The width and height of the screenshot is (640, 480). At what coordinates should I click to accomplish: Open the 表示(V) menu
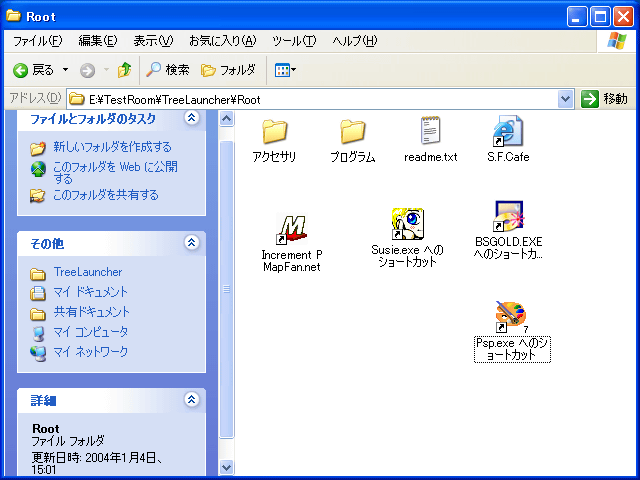(x=153, y=41)
